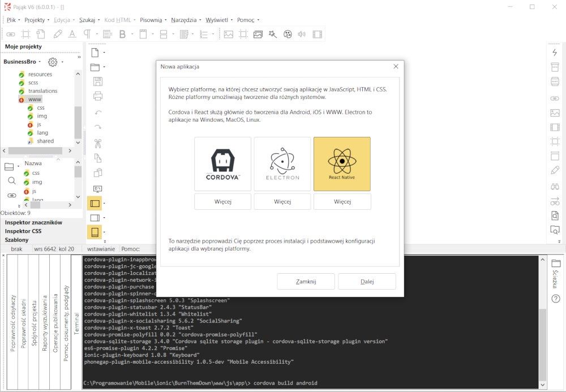Open Więcej under the Cordova tile
The height and width of the screenshot is (392, 566).
(x=222, y=201)
